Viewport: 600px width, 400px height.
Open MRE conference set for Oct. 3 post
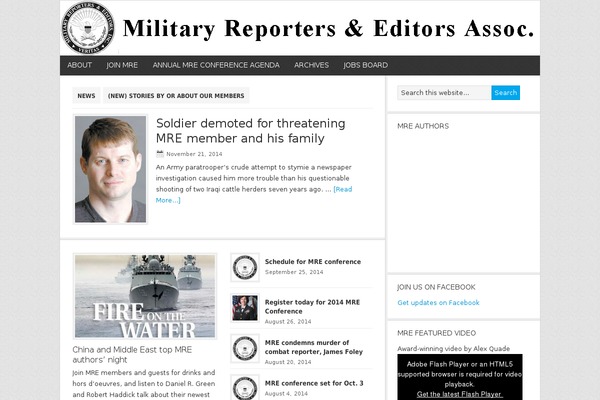[x=314, y=383]
